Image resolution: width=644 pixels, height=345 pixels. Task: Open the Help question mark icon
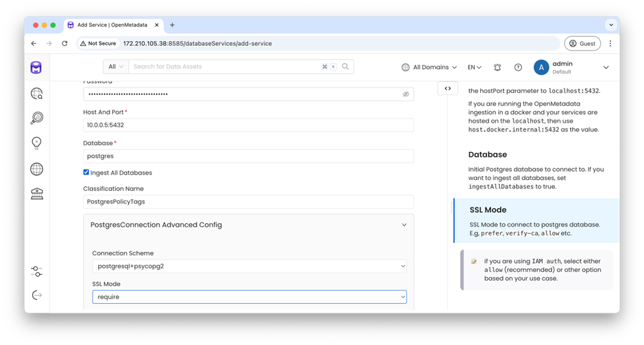518,67
